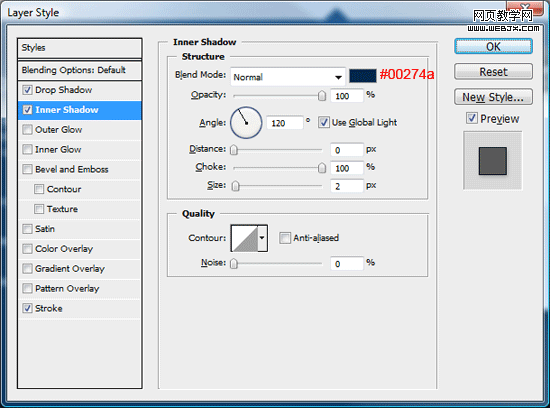The image size is (550, 408).
Task: Click the Distance slider handle
Action: tap(234, 150)
